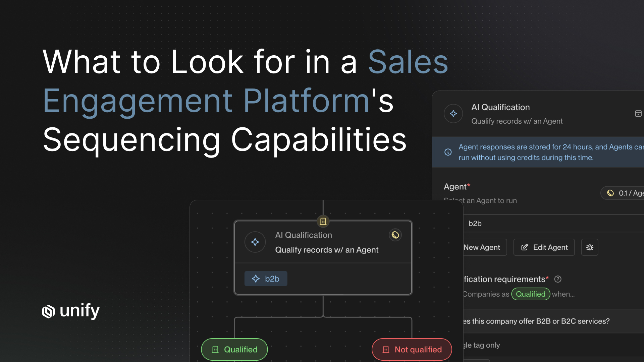Click the building icon on top of the workflow node
Screen dimensions: 644x362
click(323, 221)
